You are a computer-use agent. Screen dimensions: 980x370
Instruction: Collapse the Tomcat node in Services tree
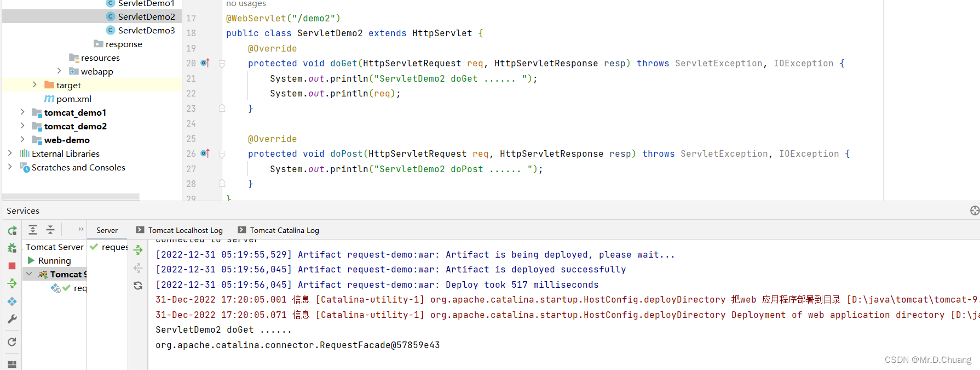click(x=30, y=274)
